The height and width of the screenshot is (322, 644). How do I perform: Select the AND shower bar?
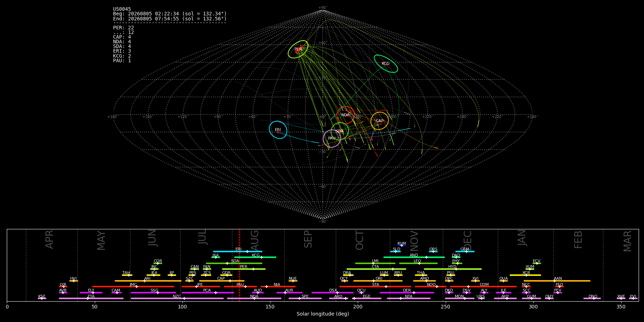pos(414,257)
